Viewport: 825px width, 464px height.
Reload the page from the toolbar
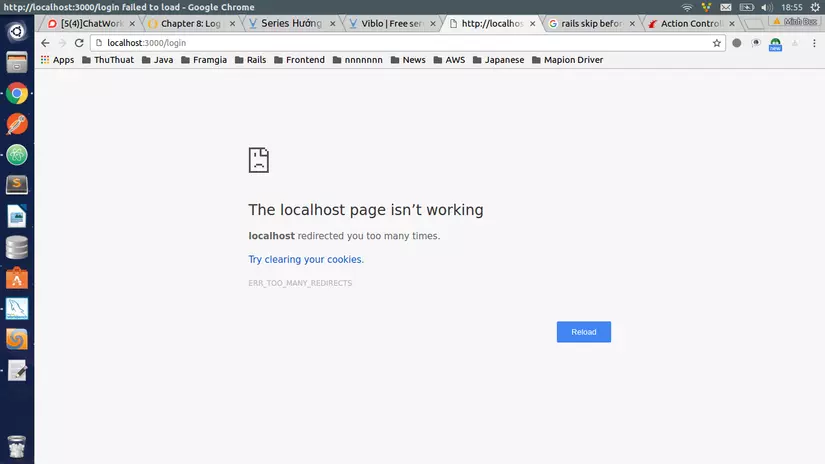[79, 43]
